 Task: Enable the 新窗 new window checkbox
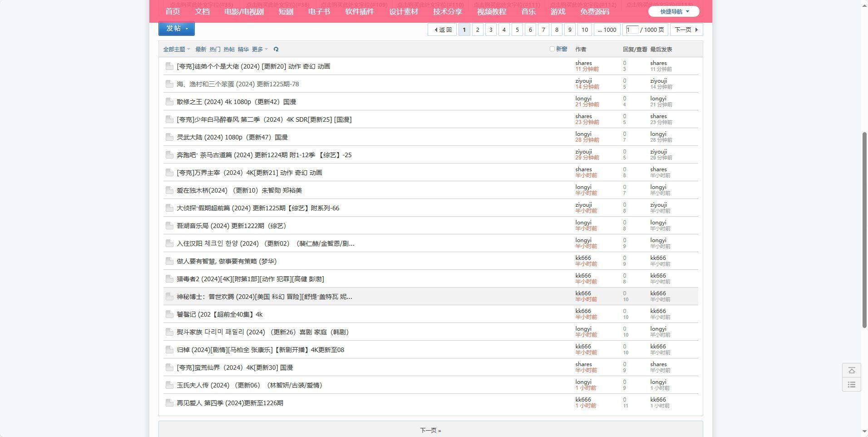(x=552, y=49)
